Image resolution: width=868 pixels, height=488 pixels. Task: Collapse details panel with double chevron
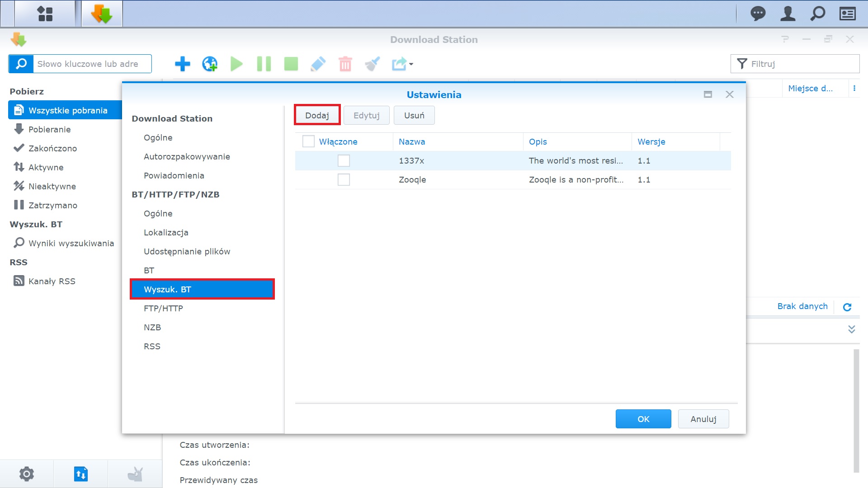(x=852, y=329)
